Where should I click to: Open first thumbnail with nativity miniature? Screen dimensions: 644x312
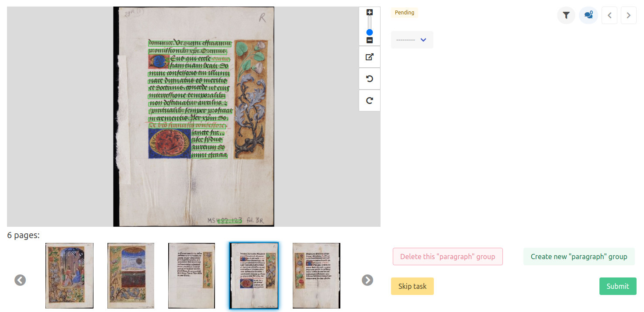pos(69,276)
